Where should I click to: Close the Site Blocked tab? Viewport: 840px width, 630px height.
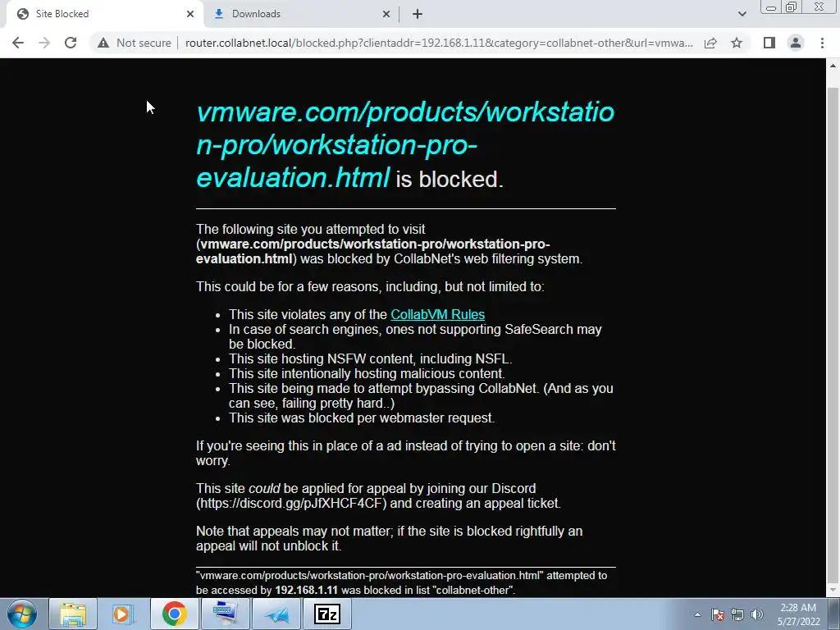(x=190, y=15)
